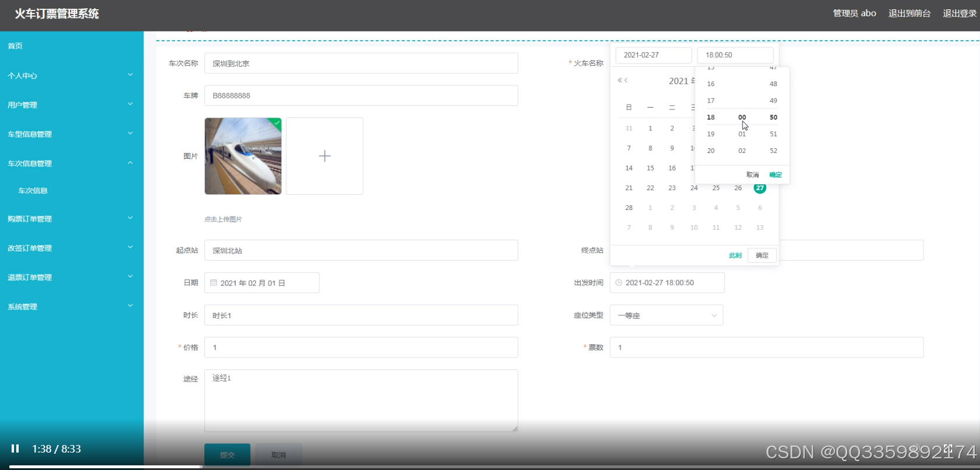The width and height of the screenshot is (980, 470).
Task: Click 车牌 input field
Action: [361, 95]
